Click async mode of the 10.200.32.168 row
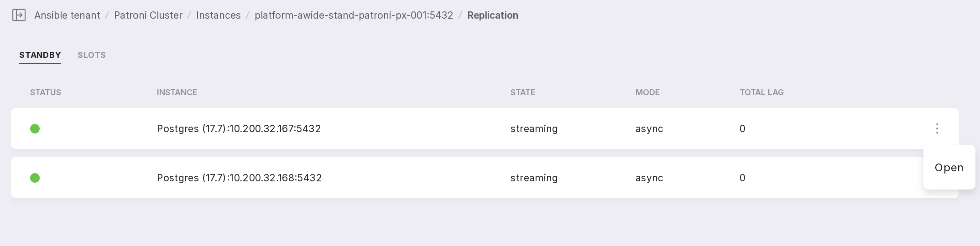 (x=649, y=178)
